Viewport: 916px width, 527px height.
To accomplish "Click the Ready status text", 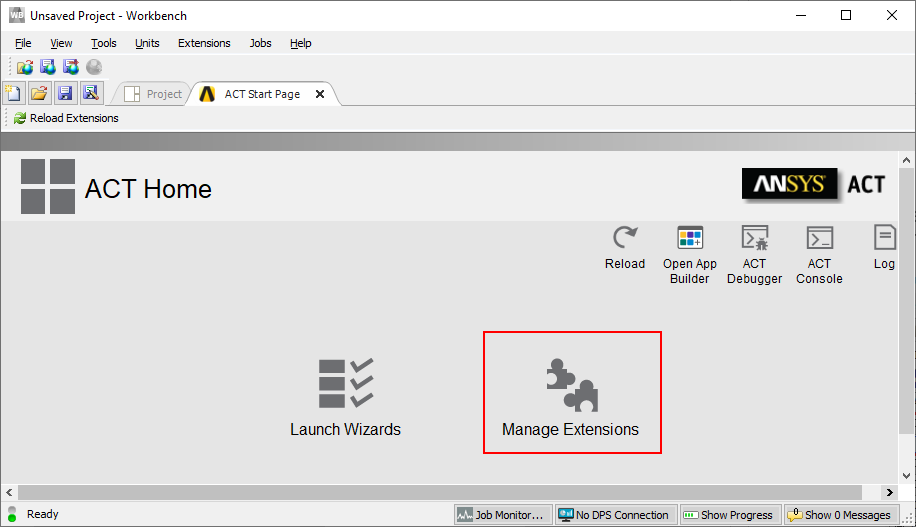I will pos(43,514).
